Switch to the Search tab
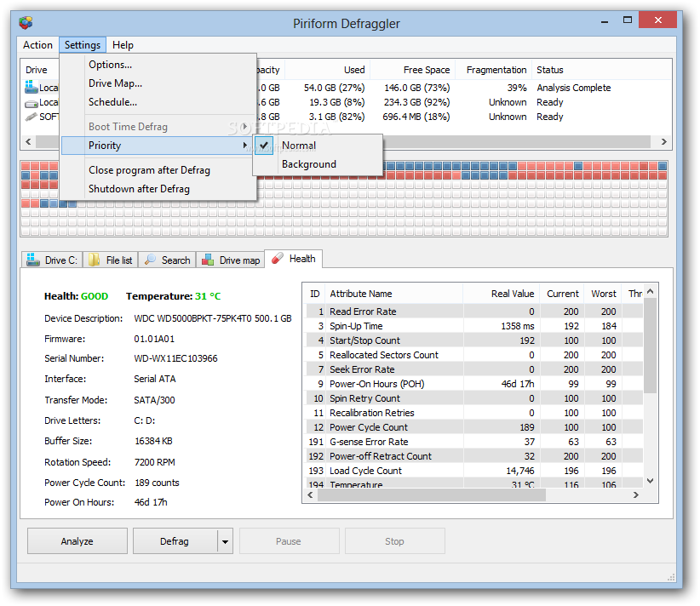 tap(168, 260)
